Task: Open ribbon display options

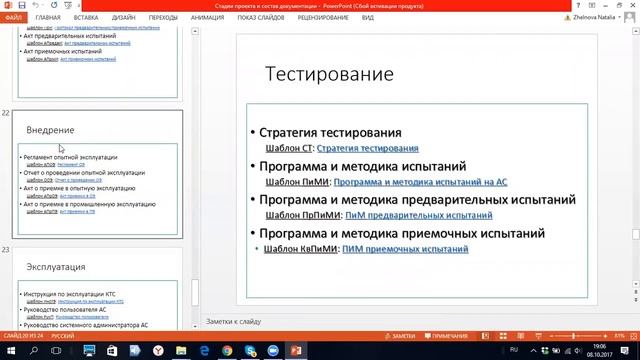Action: [592, 5]
